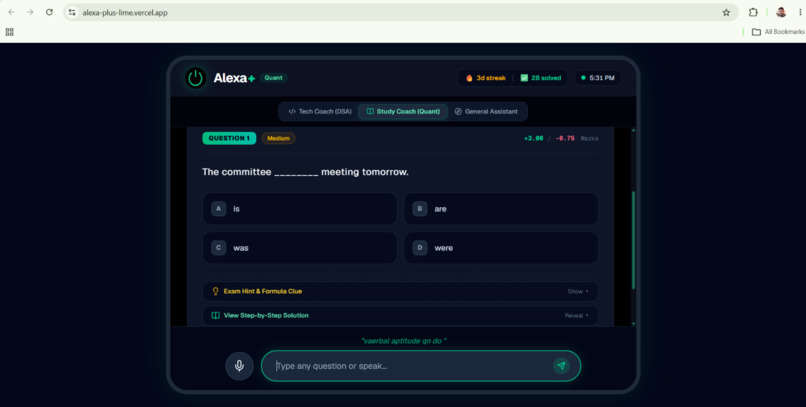Screen dimensions: 806x407
Task: Open the Chrome profile avatar
Action: click(x=781, y=12)
